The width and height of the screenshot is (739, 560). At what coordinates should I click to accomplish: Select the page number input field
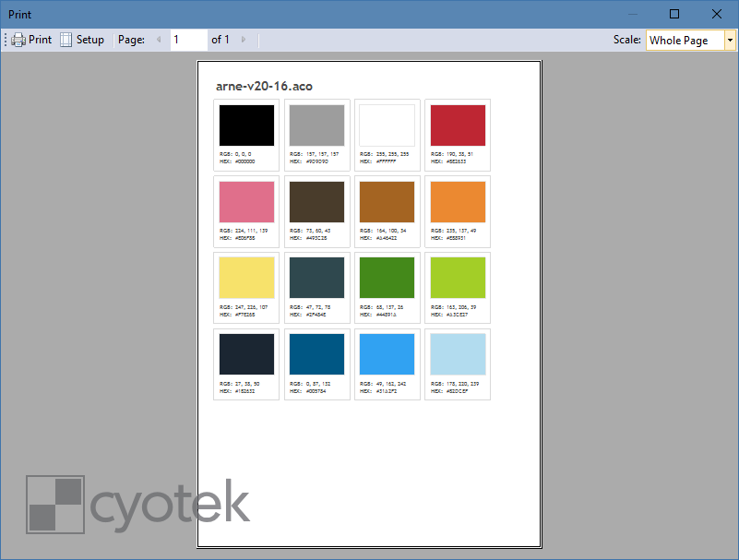(x=187, y=40)
